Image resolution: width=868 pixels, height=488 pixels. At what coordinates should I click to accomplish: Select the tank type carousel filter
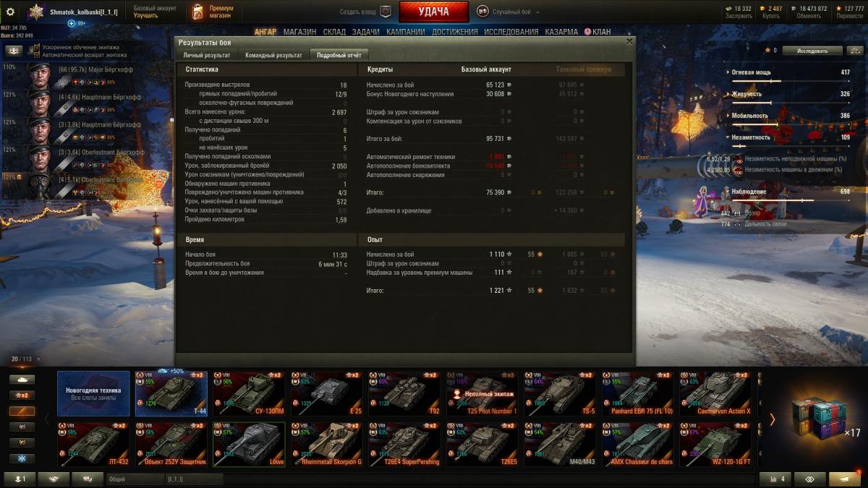22,380
